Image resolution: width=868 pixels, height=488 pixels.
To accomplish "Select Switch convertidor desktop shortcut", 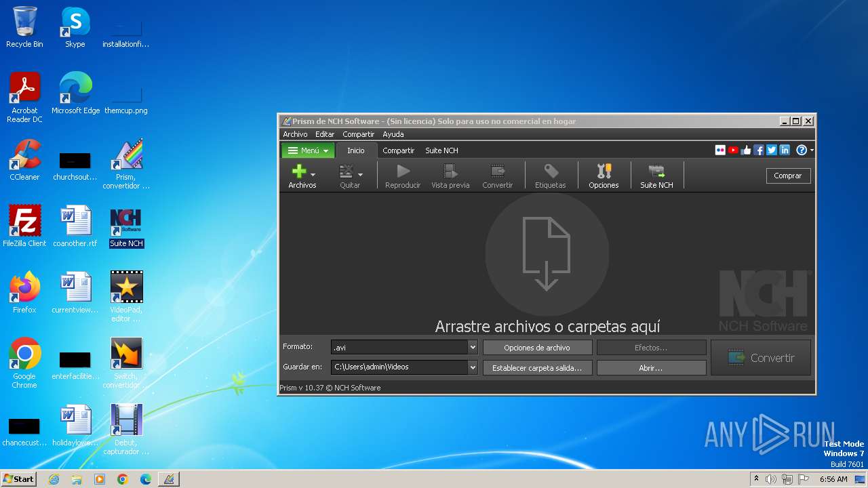I will [x=126, y=363].
